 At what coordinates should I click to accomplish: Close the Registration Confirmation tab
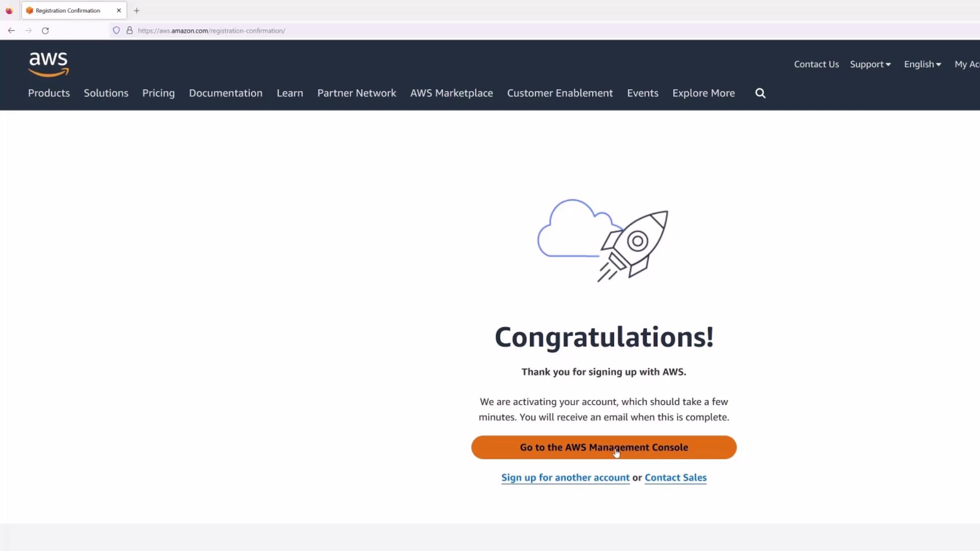pos(119,11)
